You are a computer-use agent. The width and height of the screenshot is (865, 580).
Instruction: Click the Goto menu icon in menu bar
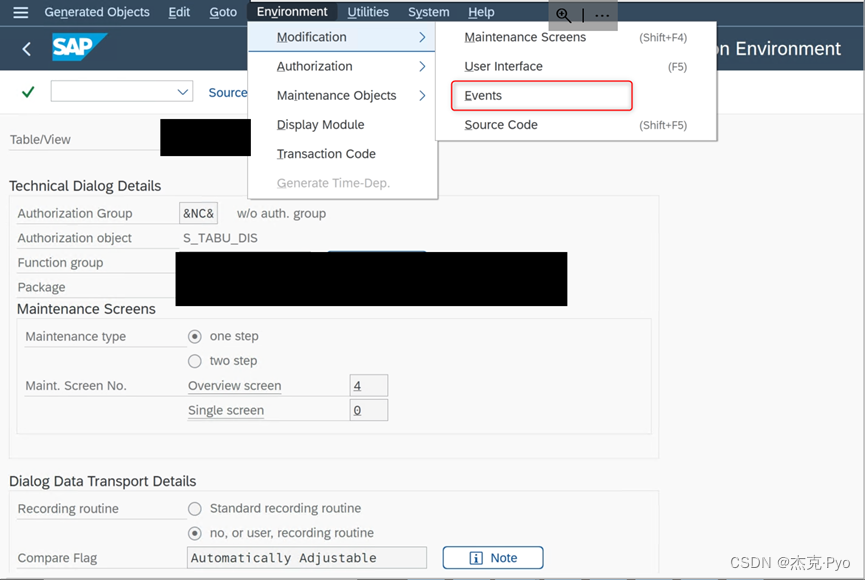tap(224, 12)
